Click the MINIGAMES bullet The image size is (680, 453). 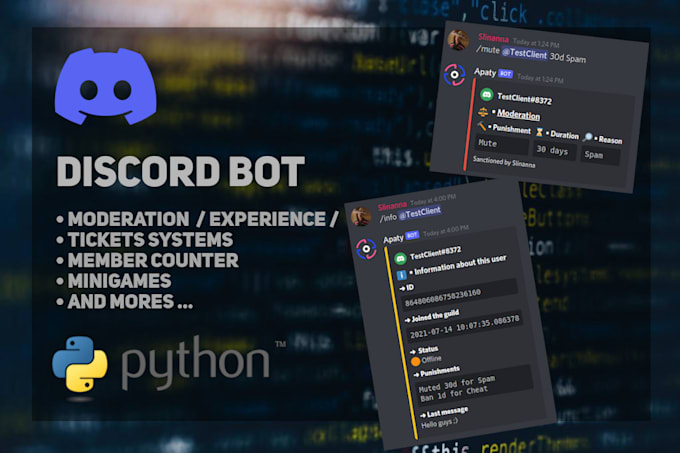tap(119, 281)
